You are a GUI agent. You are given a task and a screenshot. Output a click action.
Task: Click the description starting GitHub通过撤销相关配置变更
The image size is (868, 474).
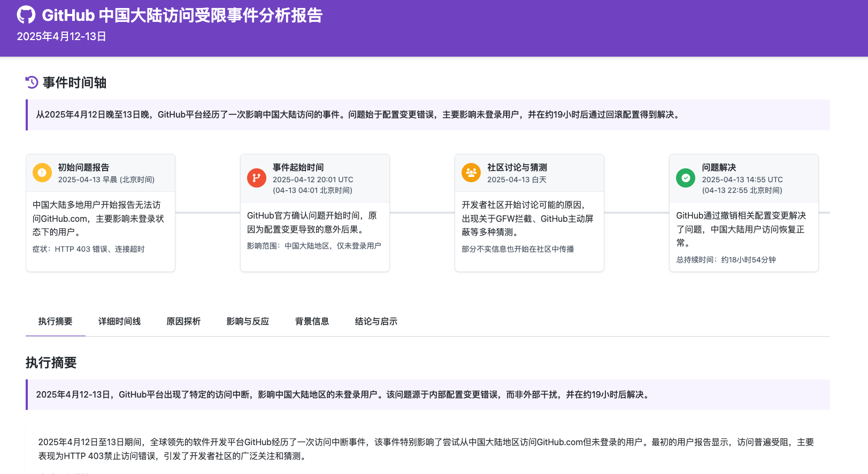pos(741,229)
